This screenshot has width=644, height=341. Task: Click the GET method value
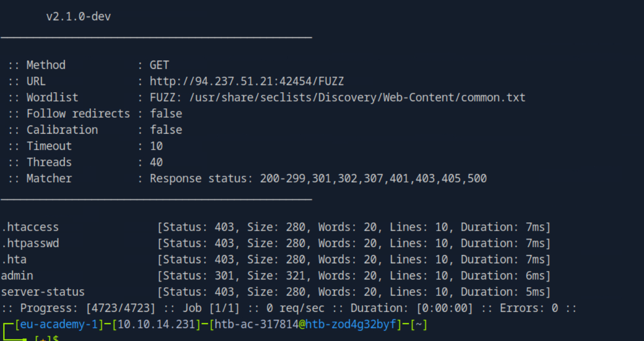point(159,65)
